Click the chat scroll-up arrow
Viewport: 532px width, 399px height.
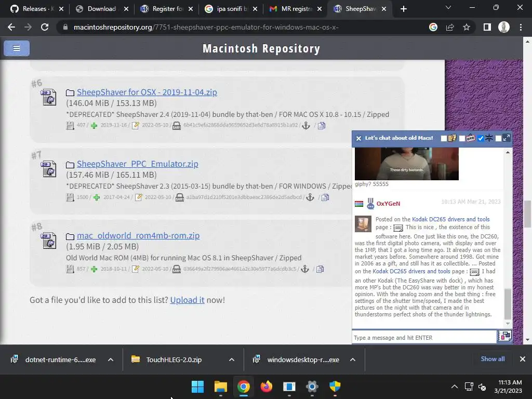508,152
